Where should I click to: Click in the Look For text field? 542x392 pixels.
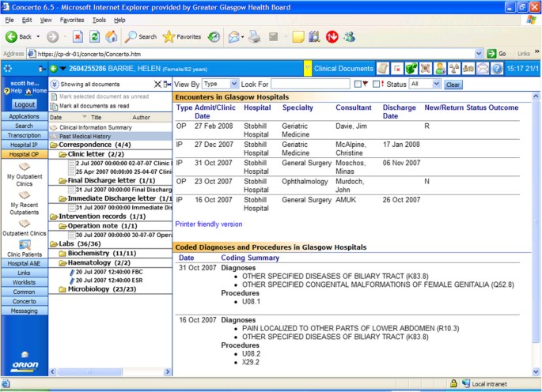[310, 84]
